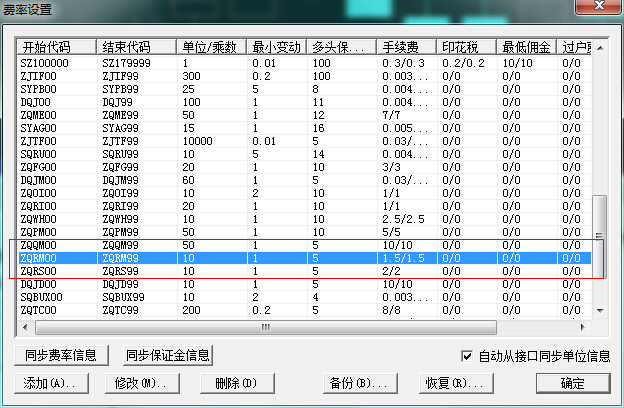Click the 修改(M).. button
624x408 pixels.
point(142,383)
